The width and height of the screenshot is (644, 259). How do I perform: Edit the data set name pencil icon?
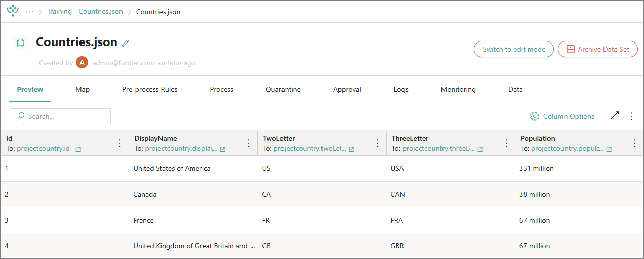(126, 44)
